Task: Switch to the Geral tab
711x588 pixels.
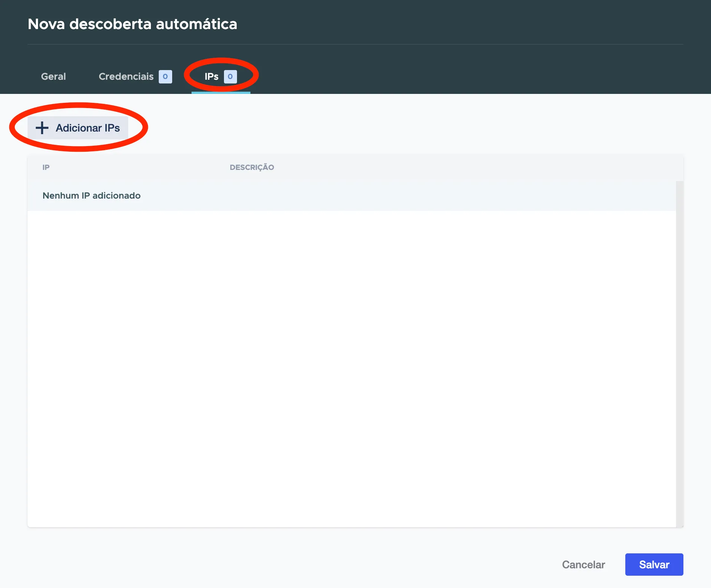Action: coord(53,76)
